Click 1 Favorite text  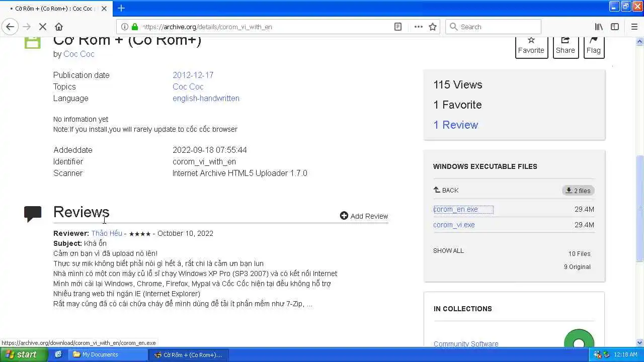click(457, 105)
